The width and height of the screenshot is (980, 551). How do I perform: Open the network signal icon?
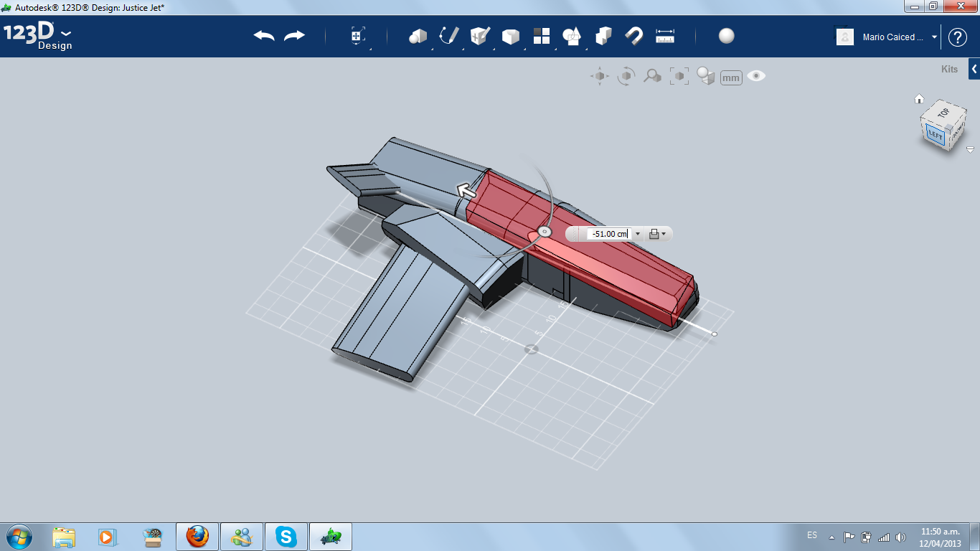pyautogui.click(x=883, y=537)
